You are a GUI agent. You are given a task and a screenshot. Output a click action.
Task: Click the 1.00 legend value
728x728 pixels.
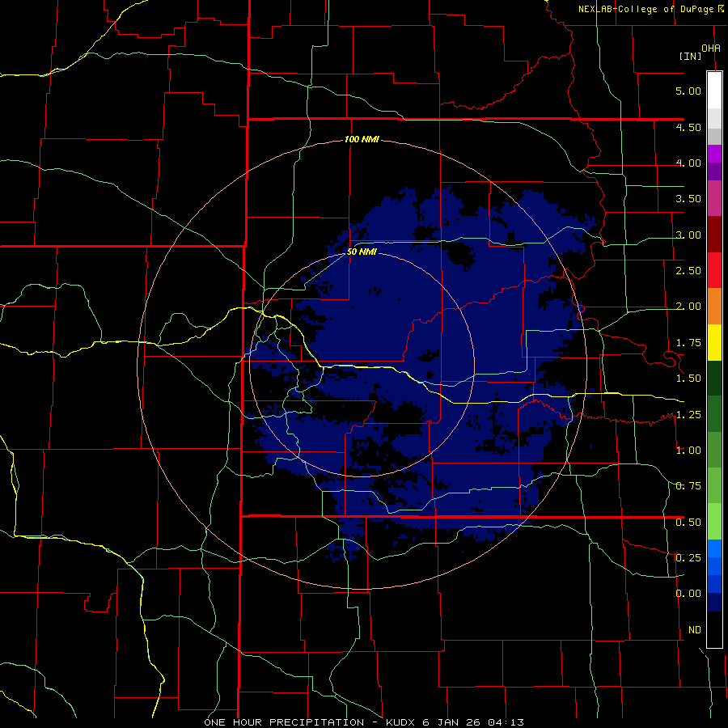pyautogui.click(x=688, y=451)
